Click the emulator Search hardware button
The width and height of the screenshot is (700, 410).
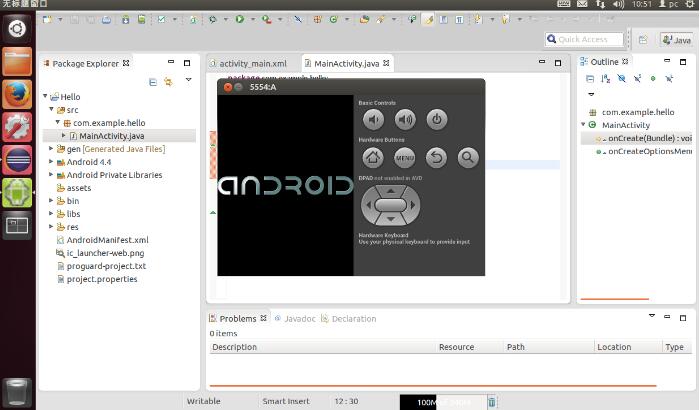tap(468, 158)
